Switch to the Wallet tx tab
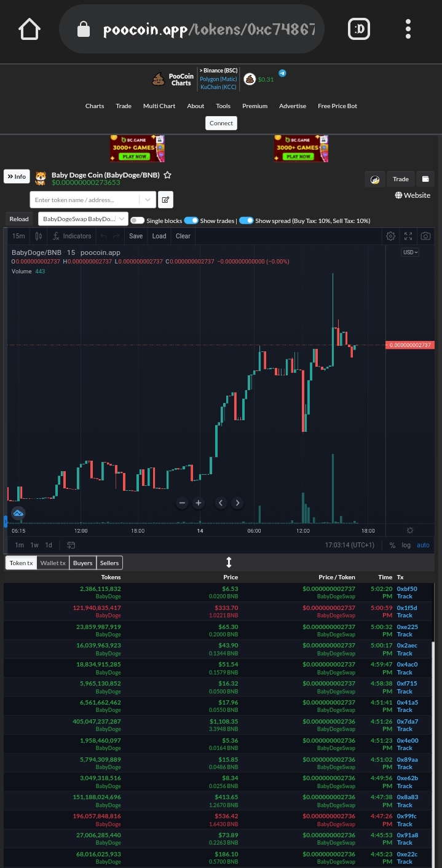 pos(53,563)
